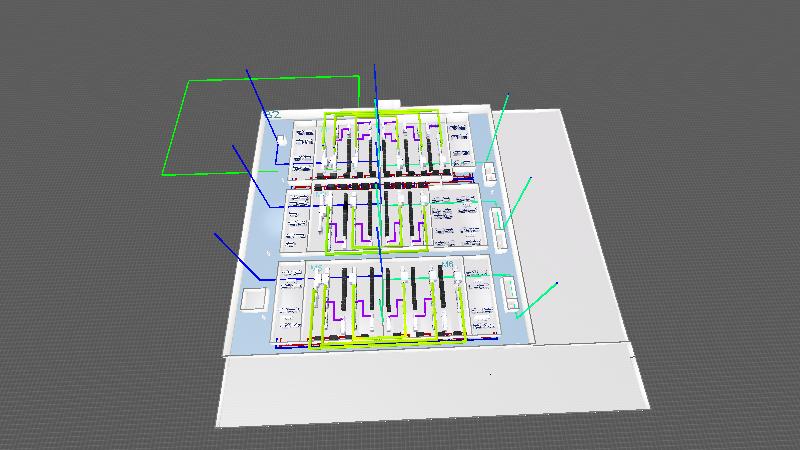Select white rectangle right of the bottom row
The image size is (800, 450).
(510, 290)
